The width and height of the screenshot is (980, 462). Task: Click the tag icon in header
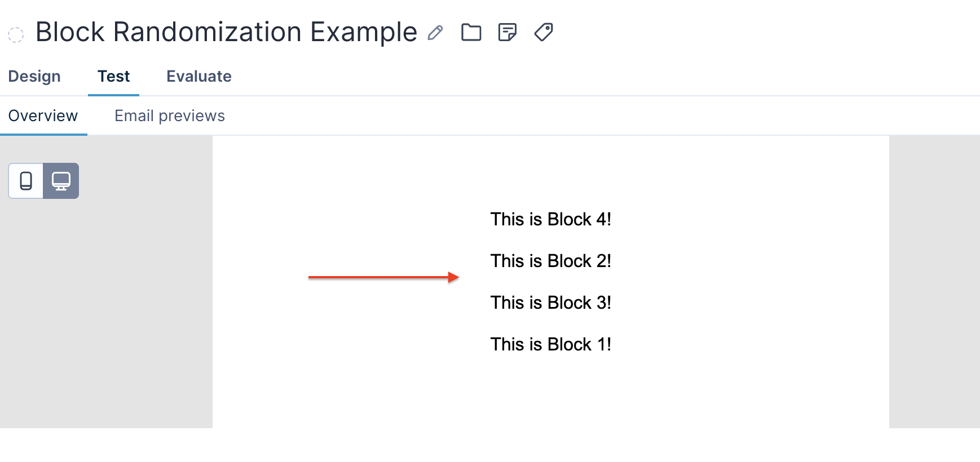coord(544,32)
